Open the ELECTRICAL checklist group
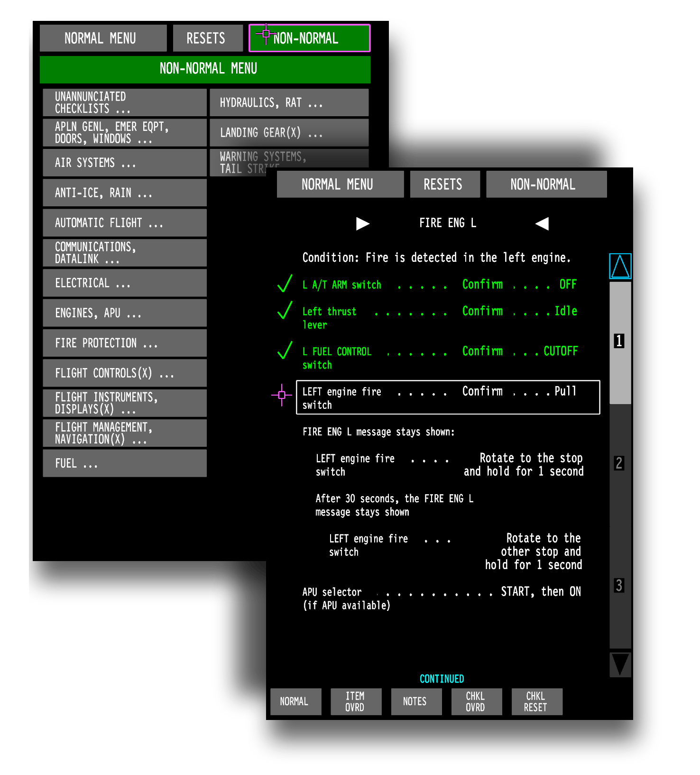Screen dimensions: 700x775 coord(125,283)
